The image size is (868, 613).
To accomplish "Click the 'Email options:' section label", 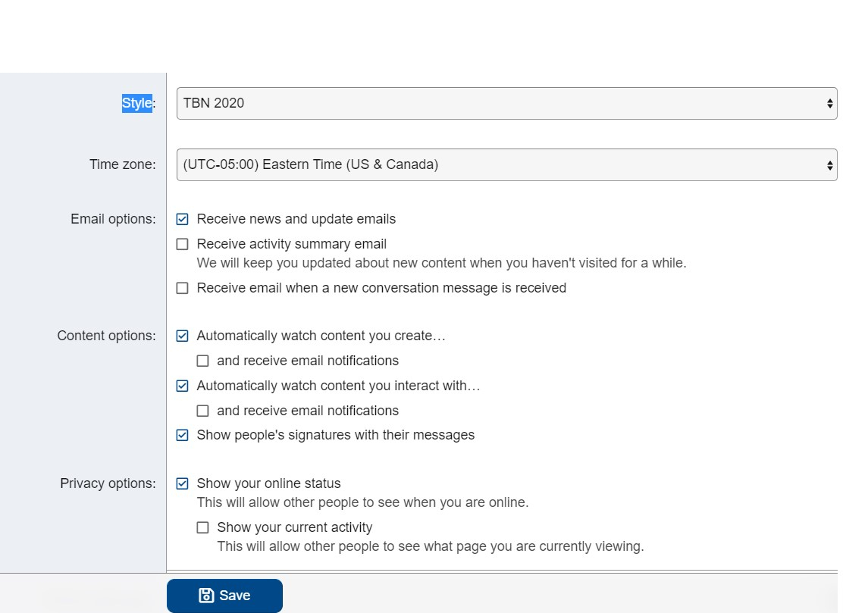I will pos(113,219).
